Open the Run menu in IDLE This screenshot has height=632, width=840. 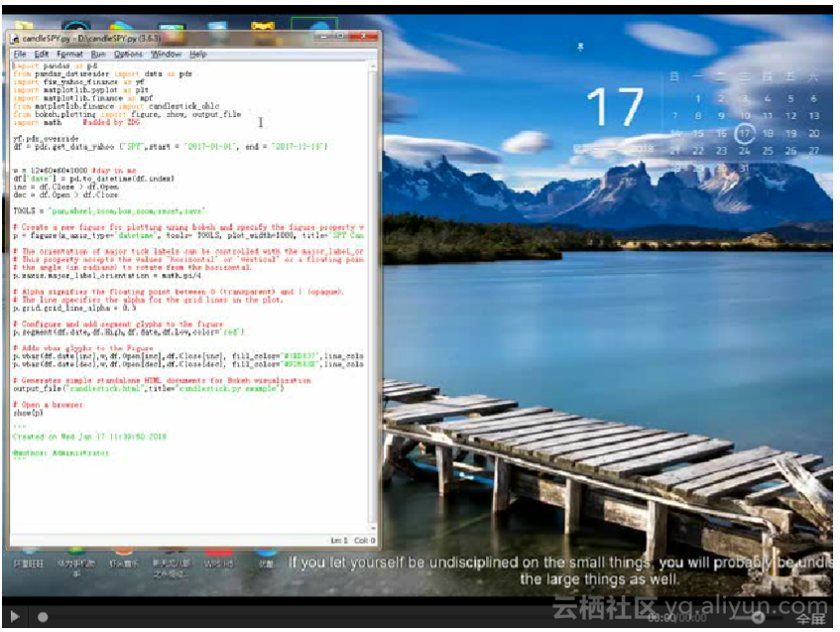coord(98,55)
